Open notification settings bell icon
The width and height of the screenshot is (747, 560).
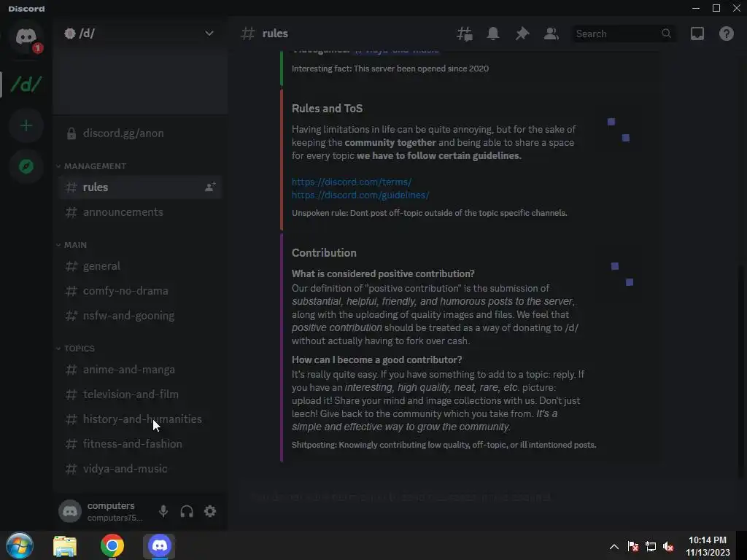[493, 34]
